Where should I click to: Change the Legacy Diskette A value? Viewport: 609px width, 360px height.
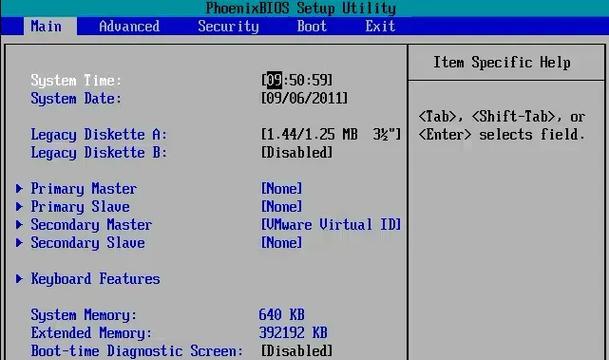pos(331,134)
